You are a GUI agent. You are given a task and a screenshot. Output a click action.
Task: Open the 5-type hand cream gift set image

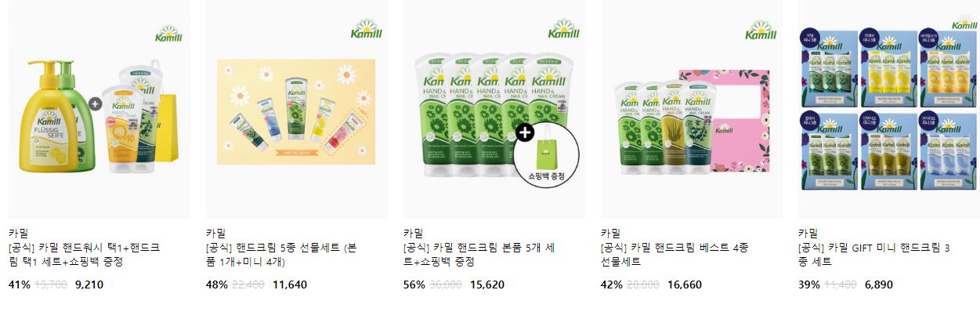[296, 109]
